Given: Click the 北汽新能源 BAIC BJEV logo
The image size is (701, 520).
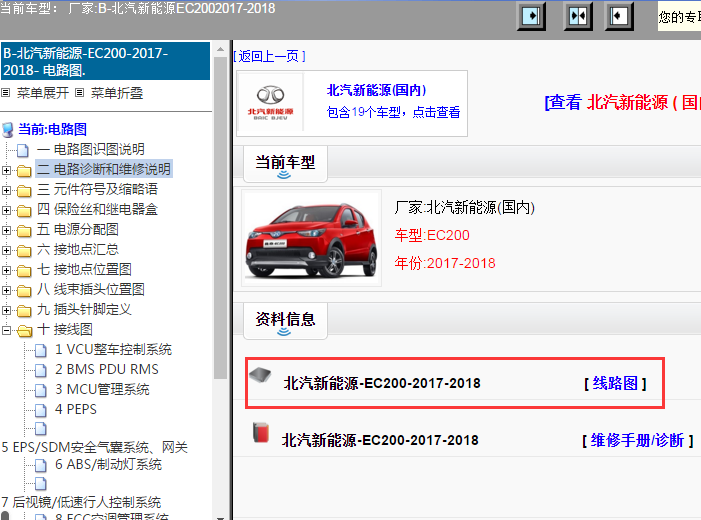Looking at the screenshot, I should tap(270, 103).
